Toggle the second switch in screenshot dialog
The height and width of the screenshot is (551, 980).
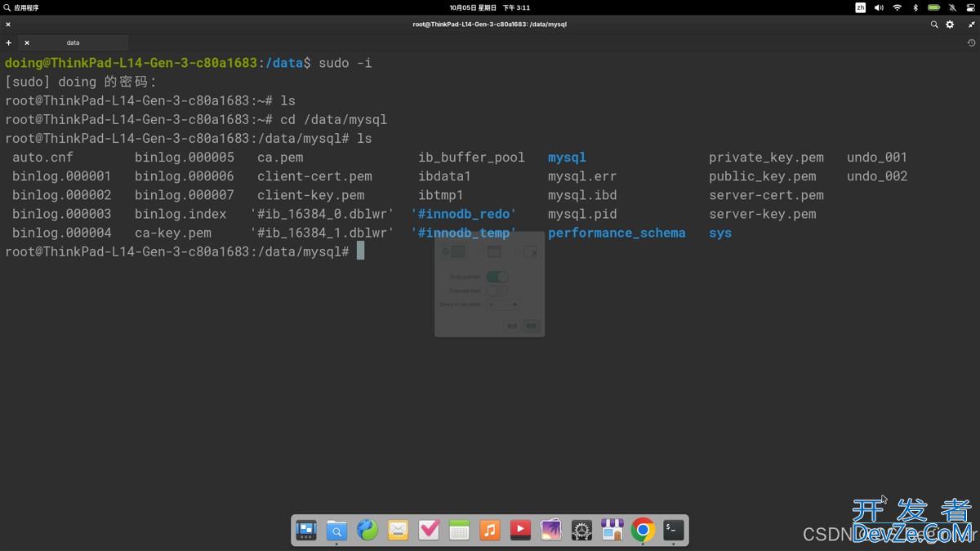(x=497, y=291)
